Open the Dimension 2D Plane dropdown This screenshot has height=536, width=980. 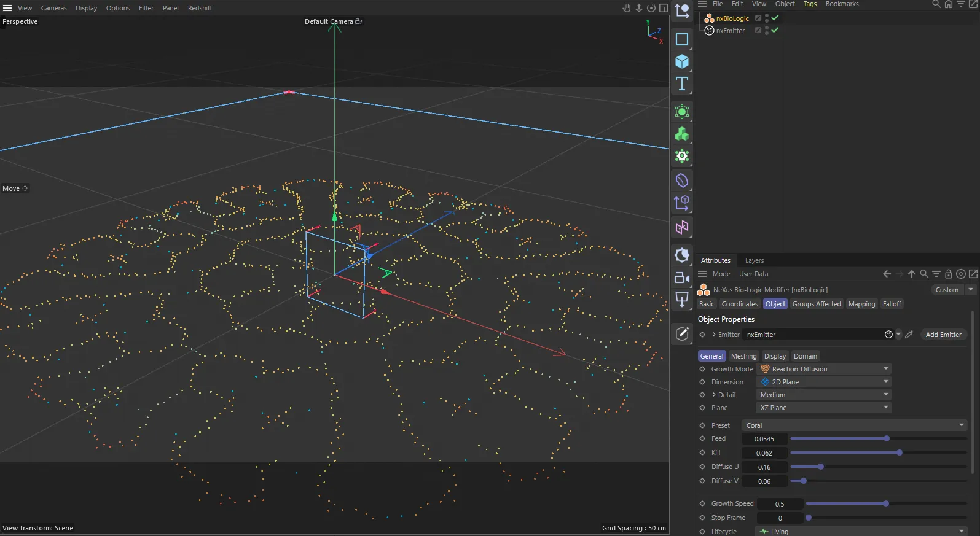(824, 382)
